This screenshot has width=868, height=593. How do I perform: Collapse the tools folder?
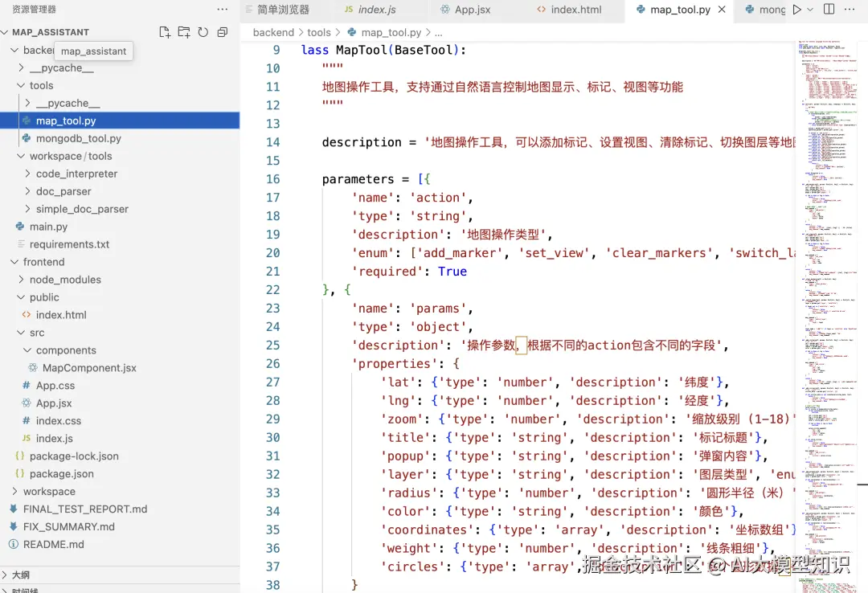[x=21, y=85]
